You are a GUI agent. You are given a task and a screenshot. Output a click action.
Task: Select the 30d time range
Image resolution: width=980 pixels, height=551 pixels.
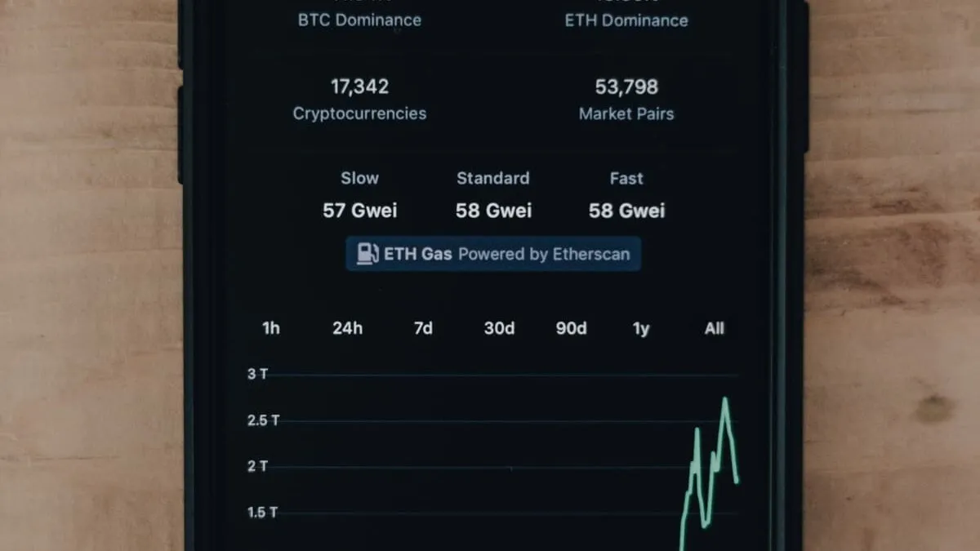498,328
